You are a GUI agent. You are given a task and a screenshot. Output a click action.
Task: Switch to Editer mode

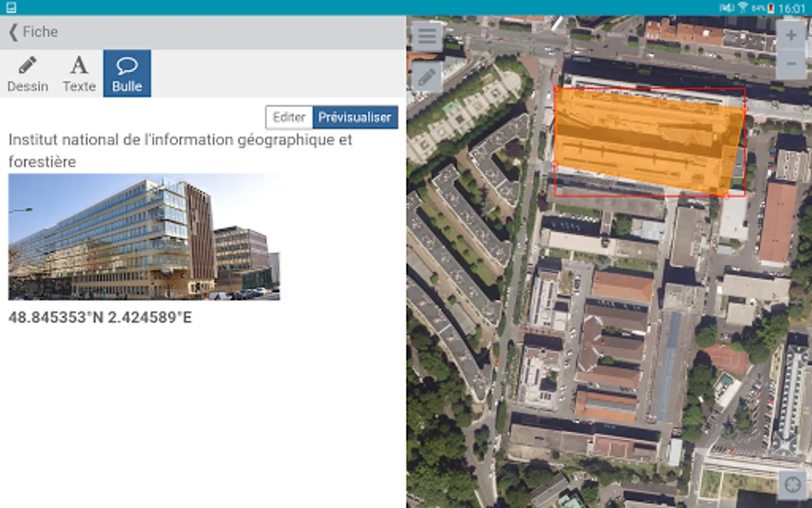(289, 117)
